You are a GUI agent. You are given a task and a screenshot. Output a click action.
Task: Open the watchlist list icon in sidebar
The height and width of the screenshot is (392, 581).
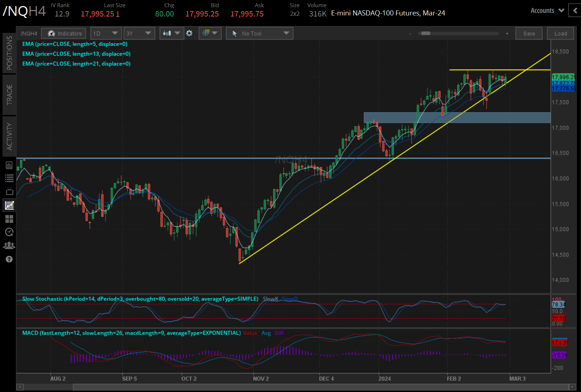pyautogui.click(x=9, y=178)
